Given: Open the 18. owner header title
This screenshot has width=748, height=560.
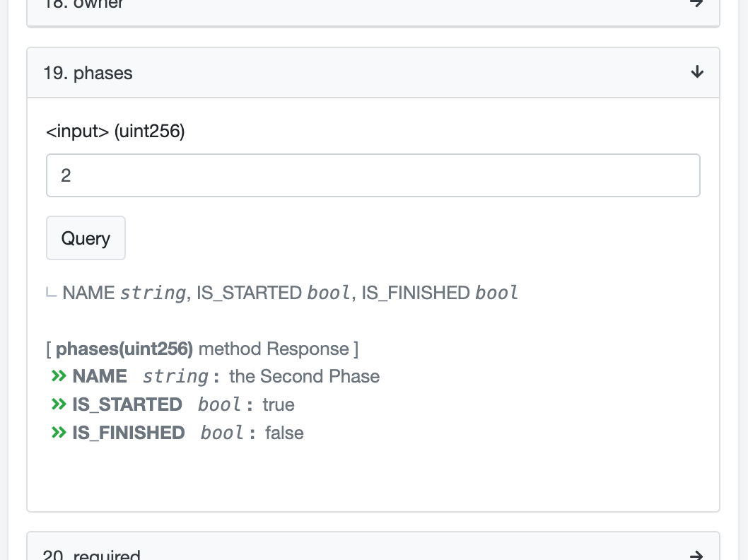Looking at the screenshot, I should (83, 4).
